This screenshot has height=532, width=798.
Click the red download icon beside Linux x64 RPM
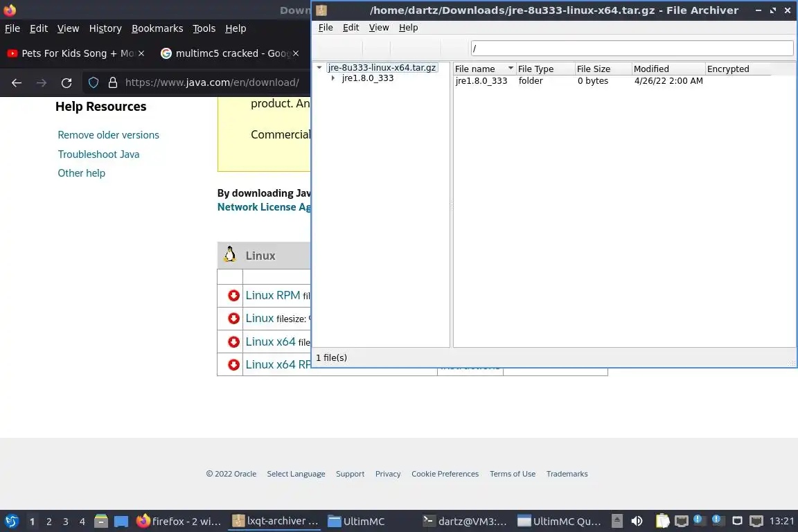coord(233,364)
